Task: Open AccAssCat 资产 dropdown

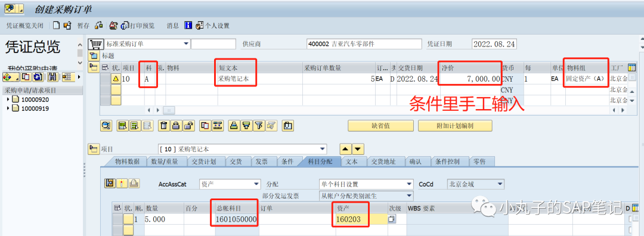Action: pyautogui.click(x=257, y=184)
